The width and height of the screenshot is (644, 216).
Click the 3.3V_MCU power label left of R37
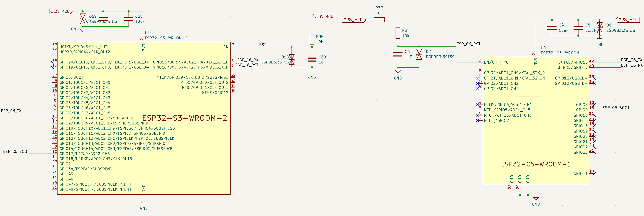pyautogui.click(x=354, y=20)
